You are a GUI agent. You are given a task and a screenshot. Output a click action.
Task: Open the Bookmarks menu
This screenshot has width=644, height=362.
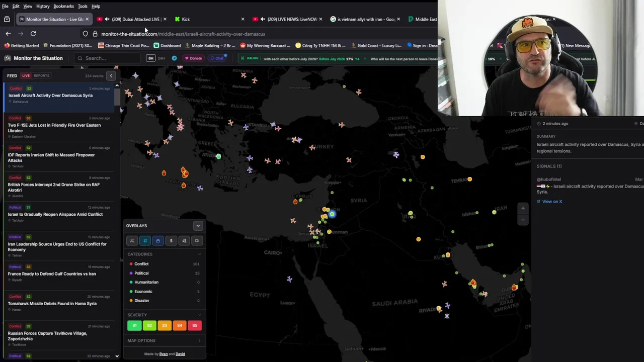[x=63, y=6]
